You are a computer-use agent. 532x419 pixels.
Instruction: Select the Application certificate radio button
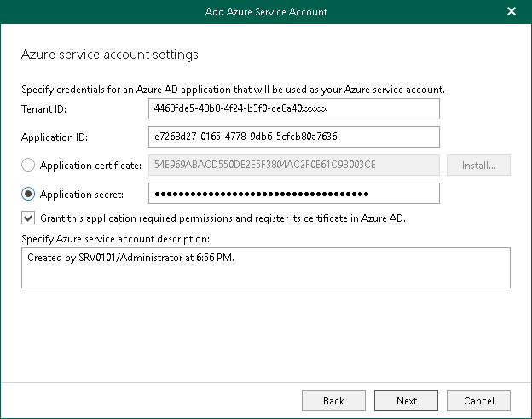(29, 166)
